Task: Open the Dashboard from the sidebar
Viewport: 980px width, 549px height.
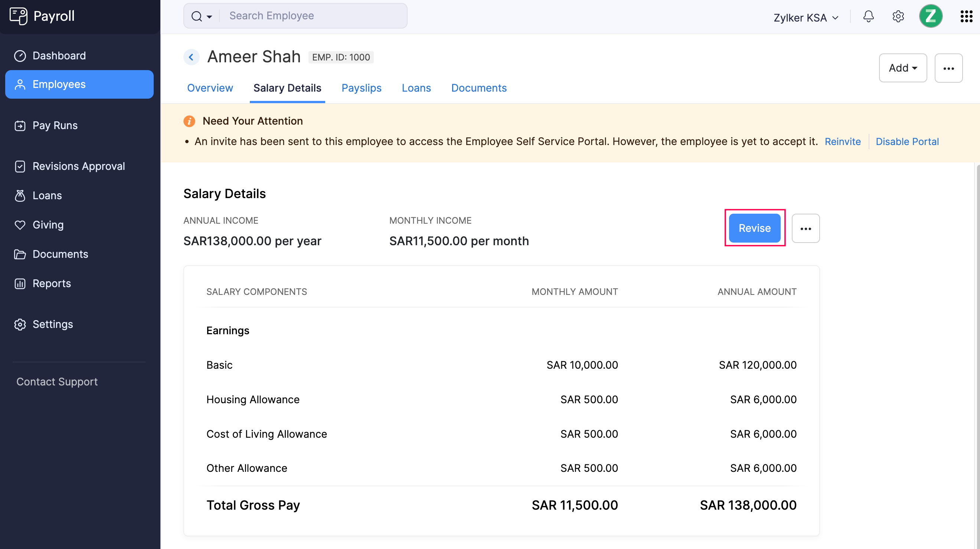Action: click(59, 56)
